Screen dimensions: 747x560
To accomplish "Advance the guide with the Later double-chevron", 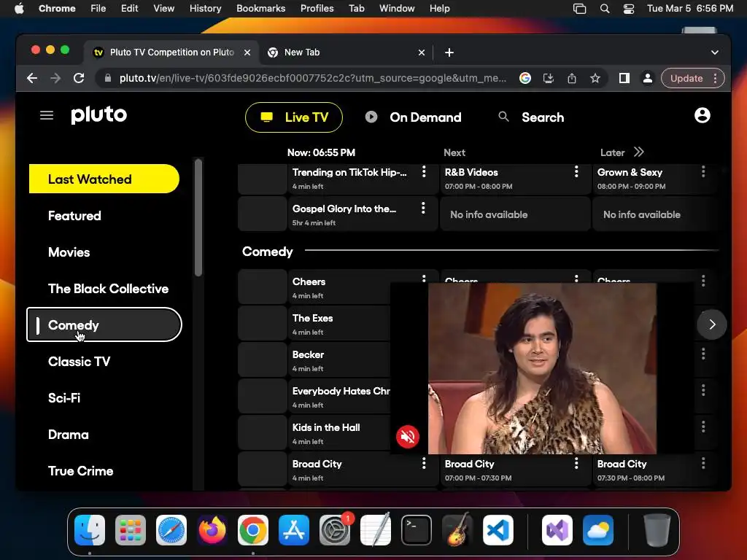I will (x=638, y=152).
